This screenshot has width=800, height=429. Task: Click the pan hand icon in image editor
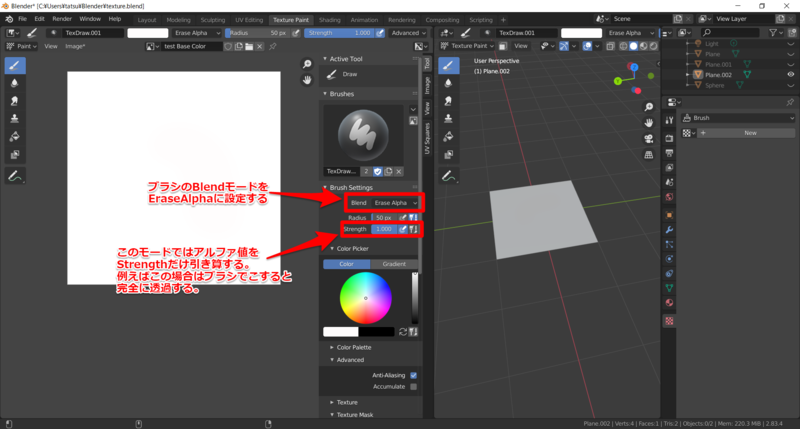point(307,80)
